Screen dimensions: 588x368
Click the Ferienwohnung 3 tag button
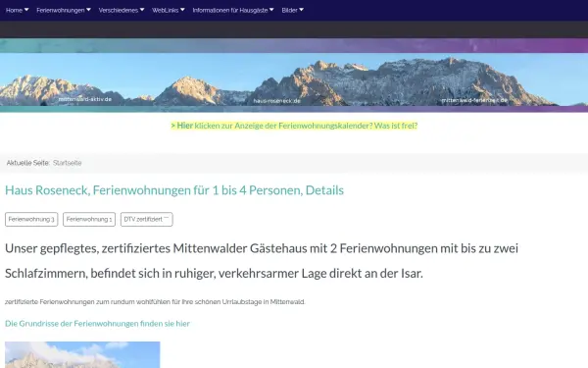(31, 219)
